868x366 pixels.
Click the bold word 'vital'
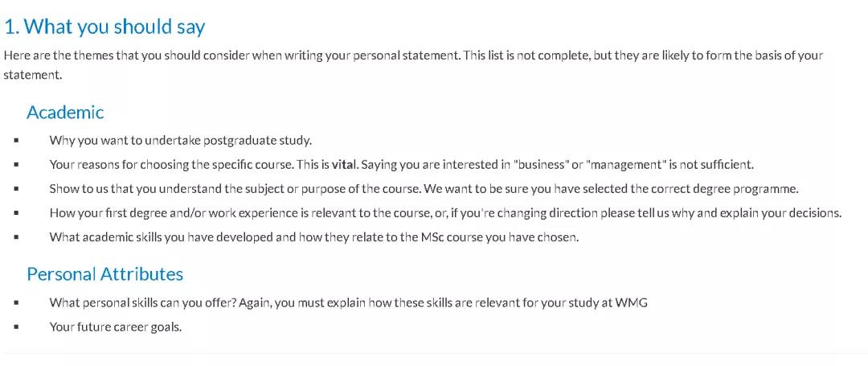coord(344,164)
